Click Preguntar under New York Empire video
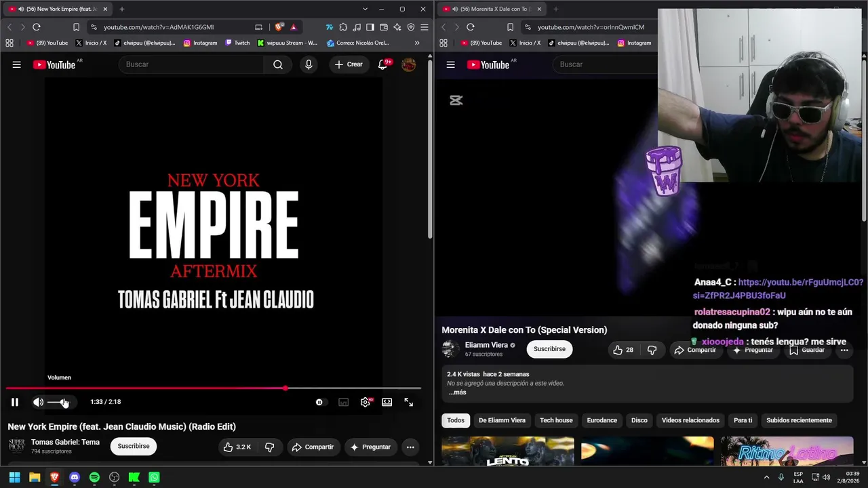868x488 pixels. click(370, 447)
